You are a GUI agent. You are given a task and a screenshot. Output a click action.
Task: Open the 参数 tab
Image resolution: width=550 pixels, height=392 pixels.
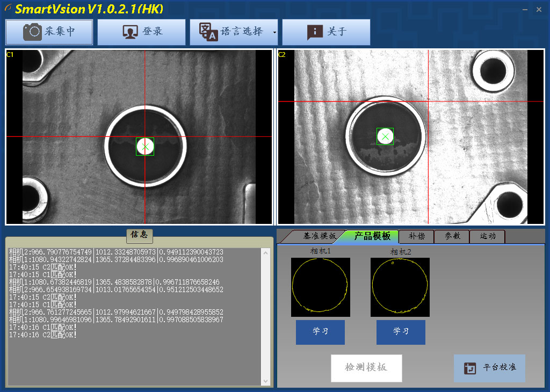pos(452,236)
